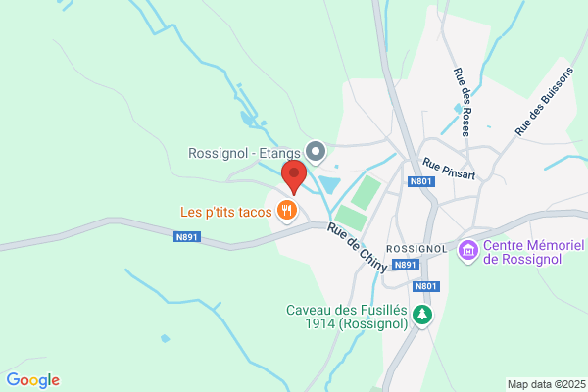Open the Rossignol - Etangs grey marker
This screenshot has width=588, height=392.
coord(316,152)
